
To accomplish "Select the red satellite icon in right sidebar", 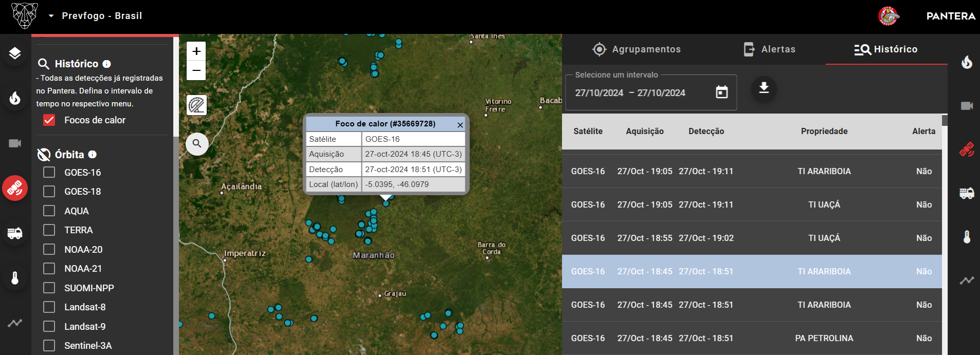I will pos(967,149).
